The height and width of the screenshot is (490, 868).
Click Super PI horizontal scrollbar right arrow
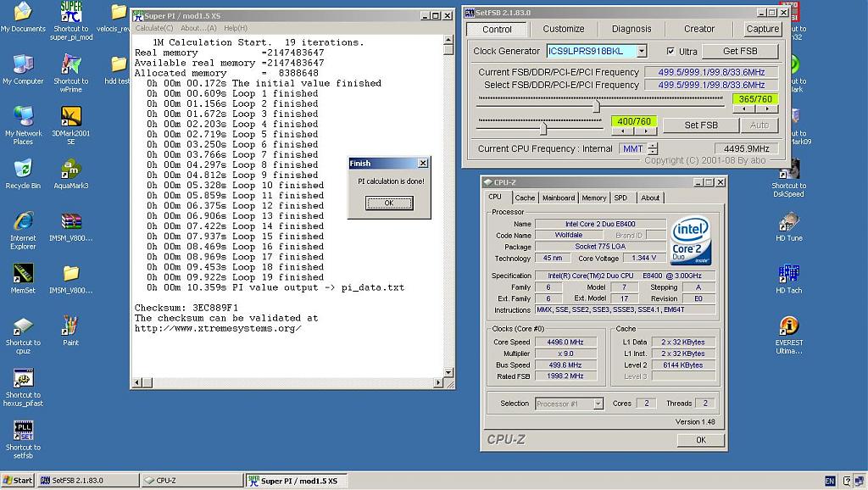pos(438,382)
